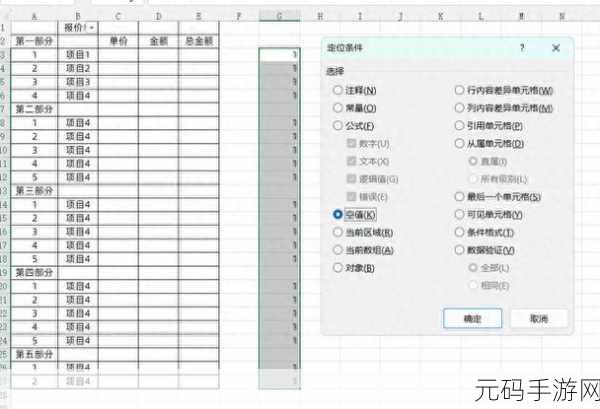Choose the 对象(B) radio option

(354, 267)
